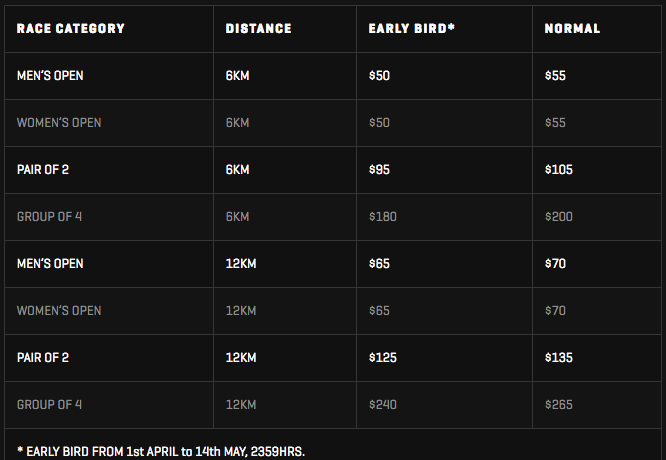Click the $200 normal price
Viewport: 666px width, 460px height.
point(559,217)
